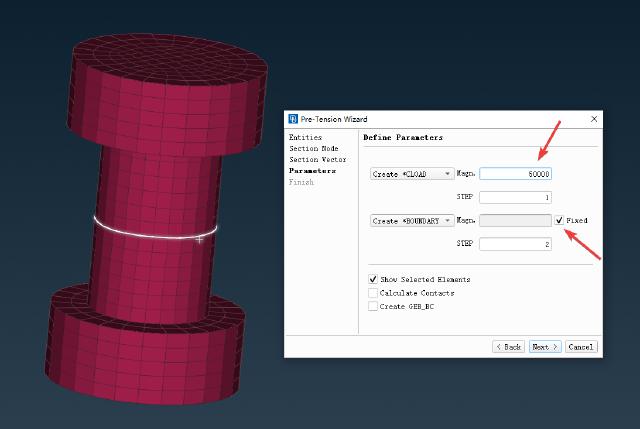The width and height of the screenshot is (640, 429).
Task: Click the Pre-Tension Wizard title text
Action: pos(334,119)
